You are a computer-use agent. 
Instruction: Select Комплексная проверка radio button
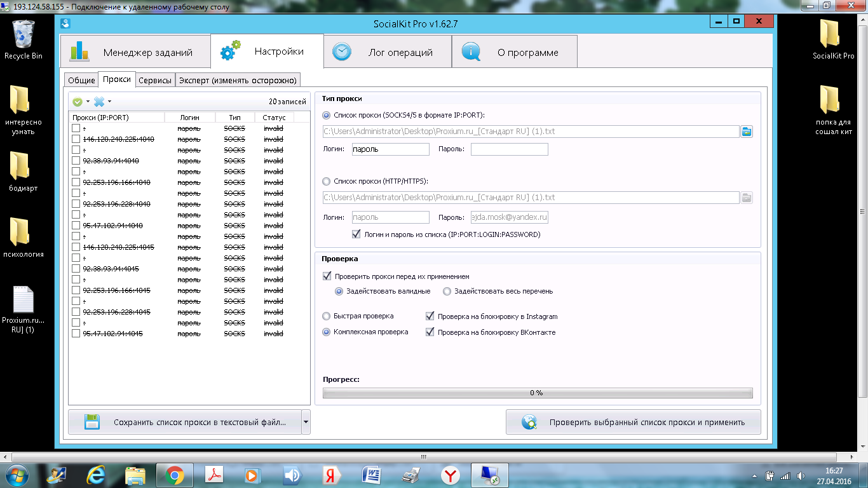[327, 332]
